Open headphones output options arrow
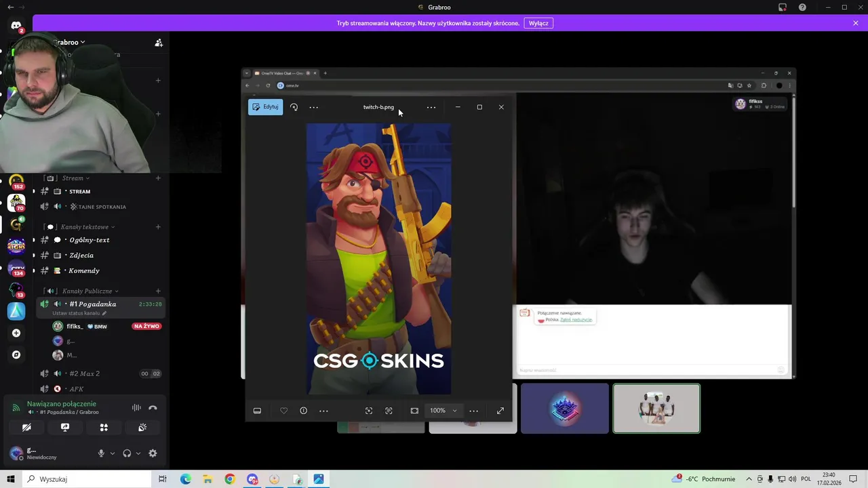 tap(138, 453)
